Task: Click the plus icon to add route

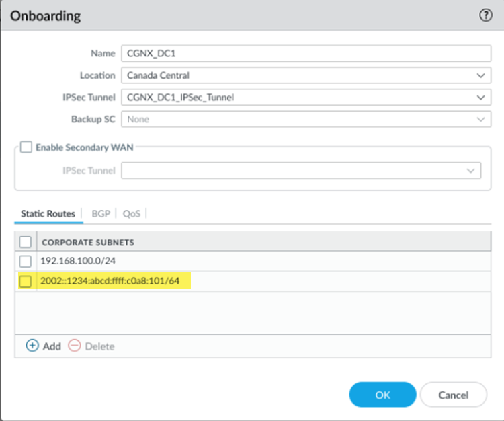Action: tap(32, 346)
